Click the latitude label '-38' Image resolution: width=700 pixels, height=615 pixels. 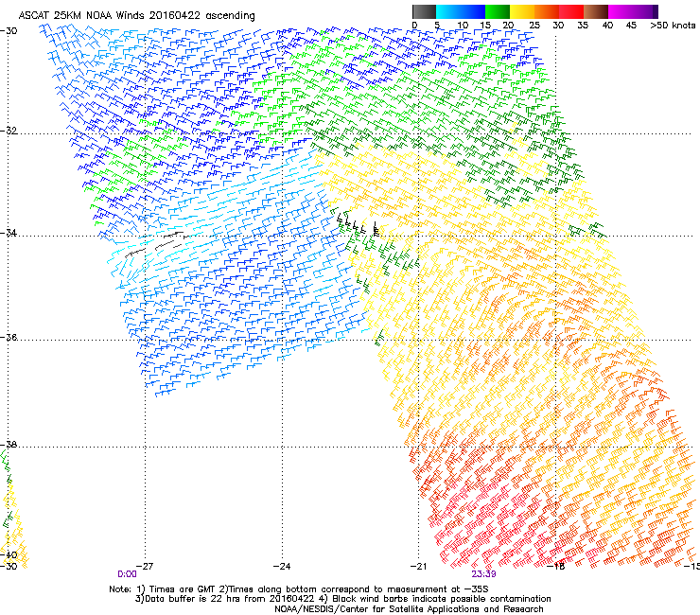coord(9,445)
